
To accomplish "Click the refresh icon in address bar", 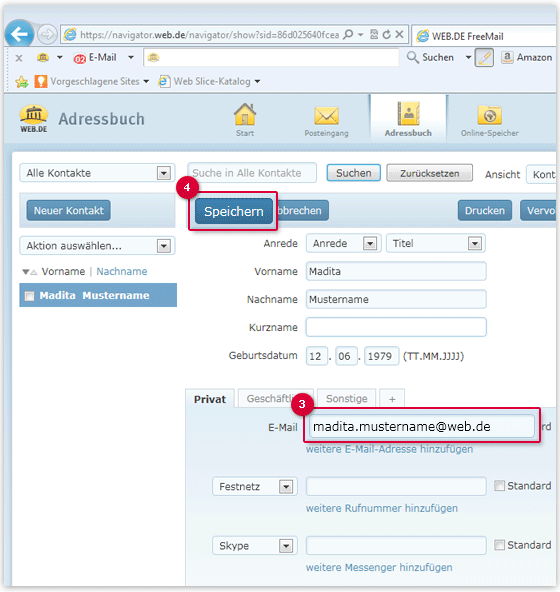I will coord(387,35).
